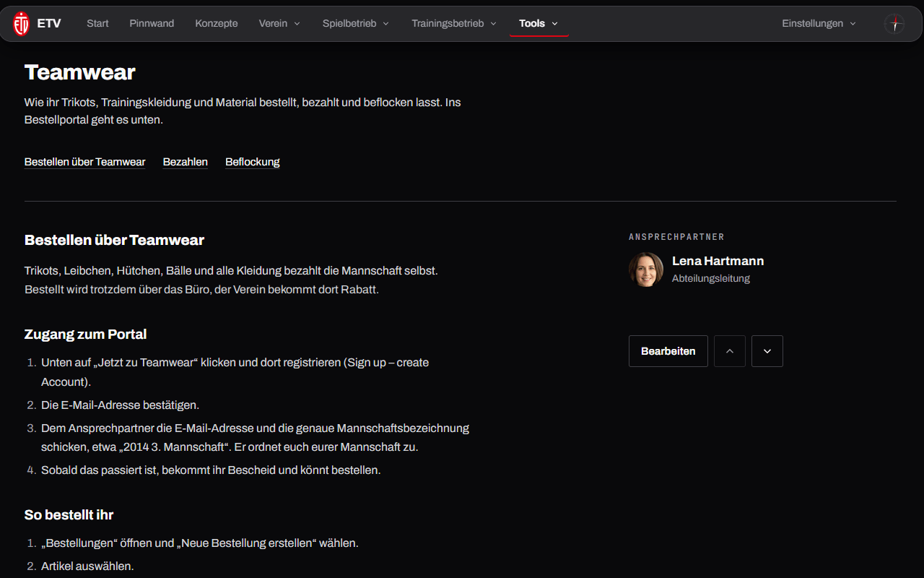
Task: Expand the Verein dropdown menu
Action: [280, 23]
